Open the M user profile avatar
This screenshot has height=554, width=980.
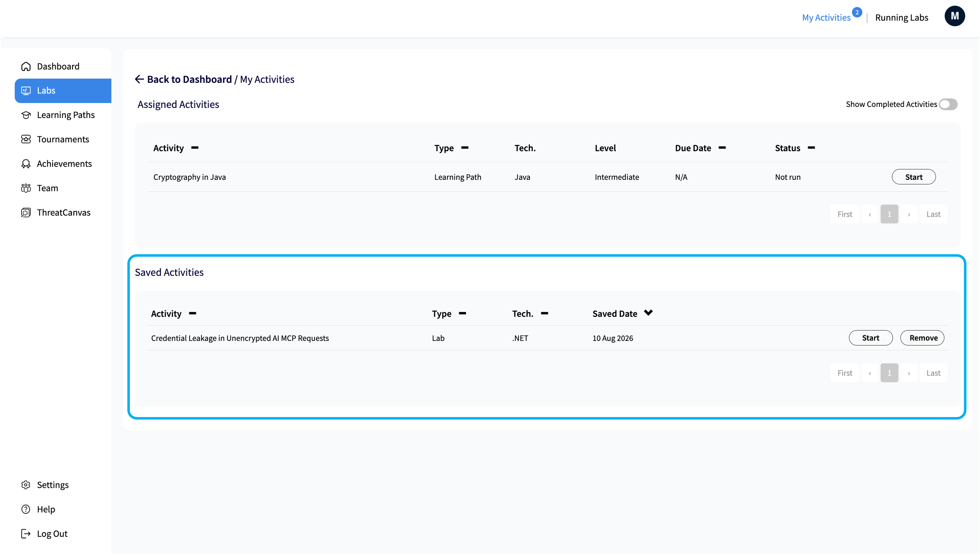955,16
